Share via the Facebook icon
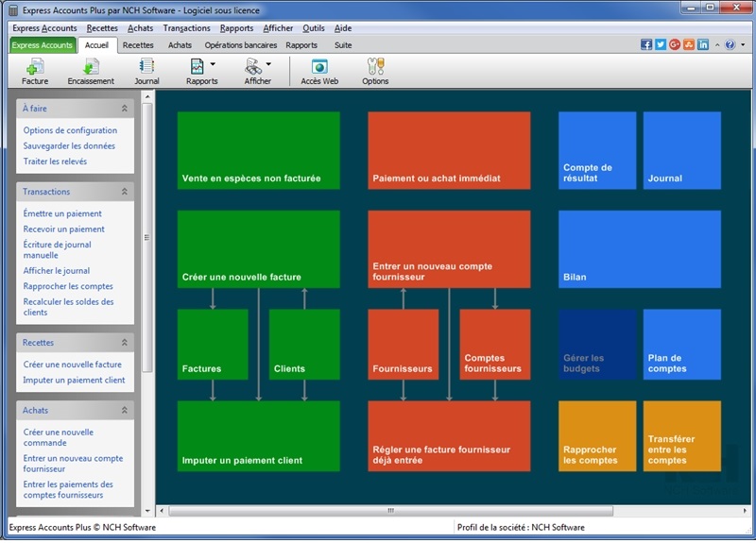Image resolution: width=756 pixels, height=543 pixels. (x=646, y=44)
